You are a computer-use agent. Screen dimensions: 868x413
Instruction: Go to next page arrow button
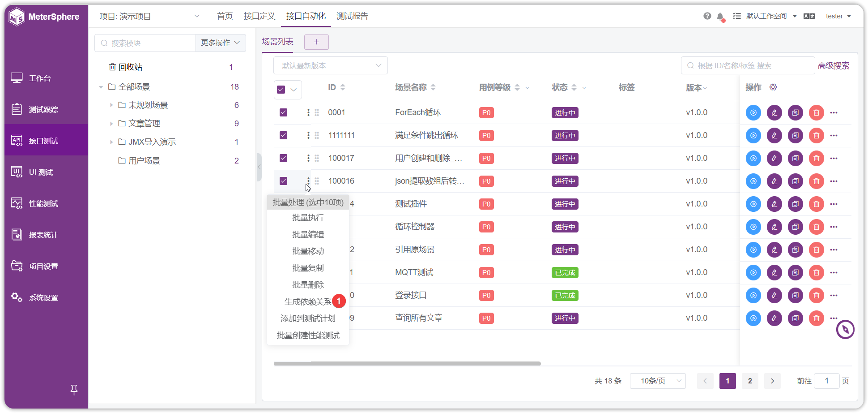772,381
